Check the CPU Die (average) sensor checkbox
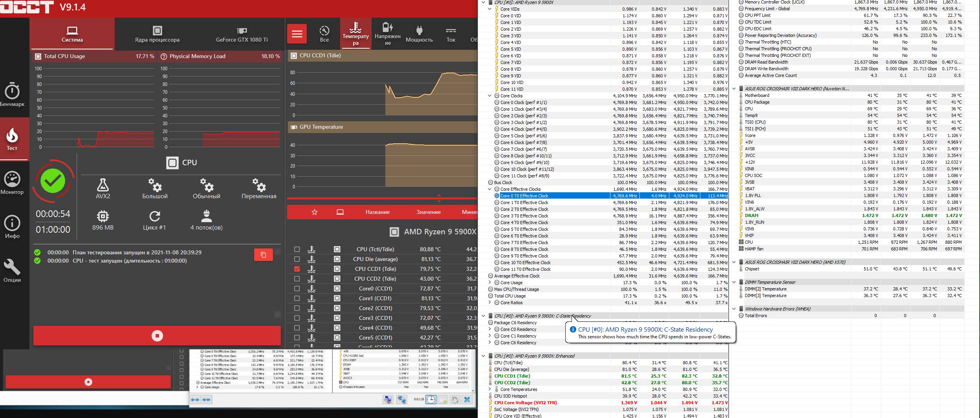 point(297,259)
